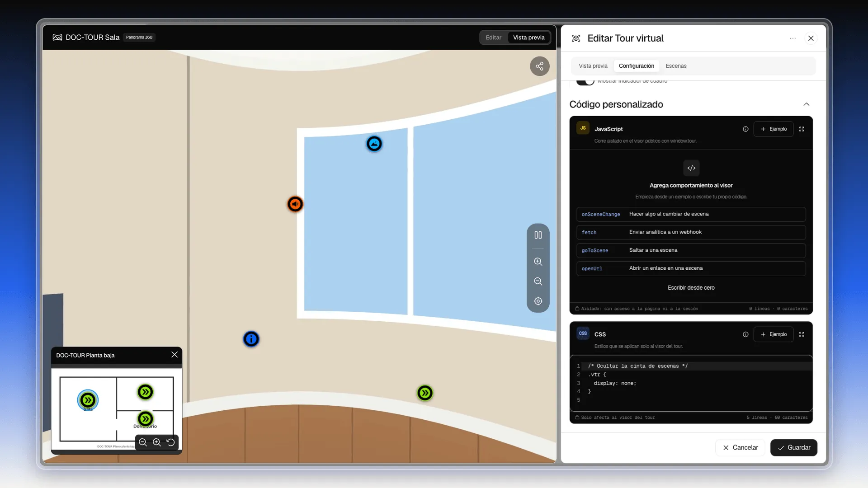Click Cancelar

pos(740,448)
